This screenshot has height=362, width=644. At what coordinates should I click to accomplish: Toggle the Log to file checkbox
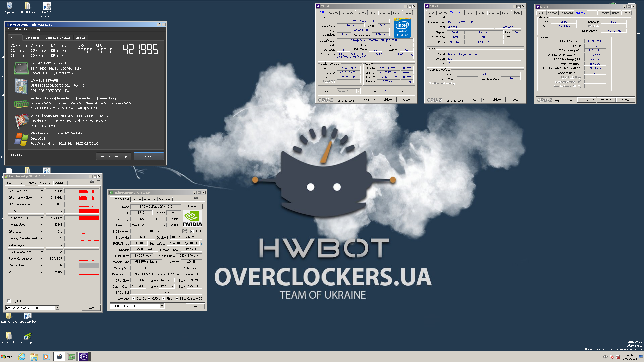[9, 301]
